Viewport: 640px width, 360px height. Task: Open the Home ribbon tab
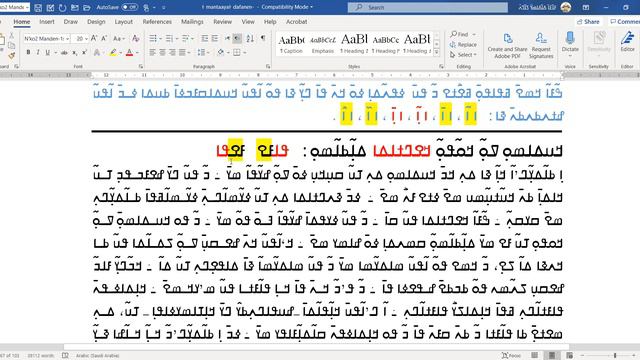click(x=22, y=22)
